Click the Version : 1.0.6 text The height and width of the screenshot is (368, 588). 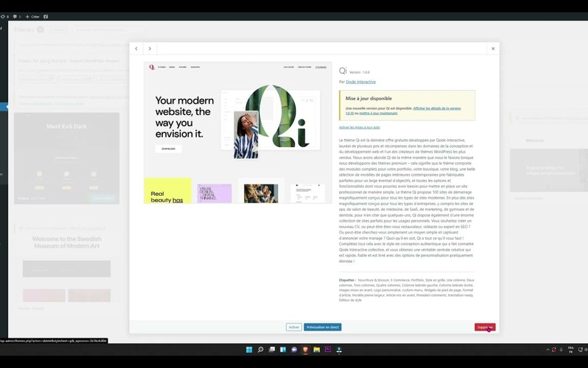[x=359, y=72]
